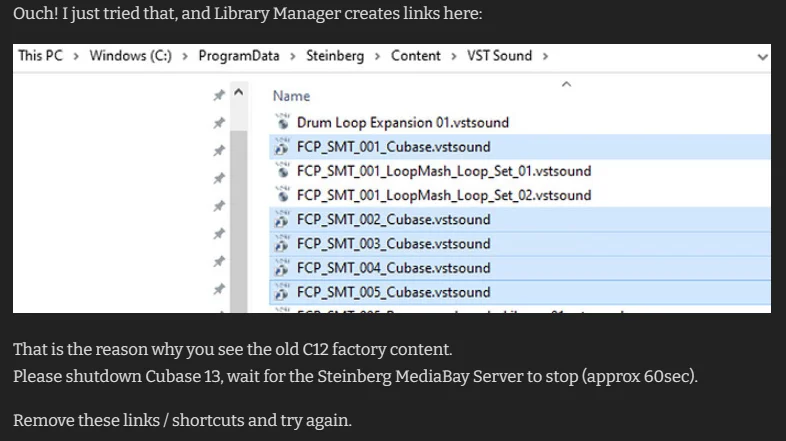Viewport: 786px width, 441px height.
Task: Click the FCP_SMT_001_LoopMash_Loop_Set_01 file icon
Action: point(283,170)
